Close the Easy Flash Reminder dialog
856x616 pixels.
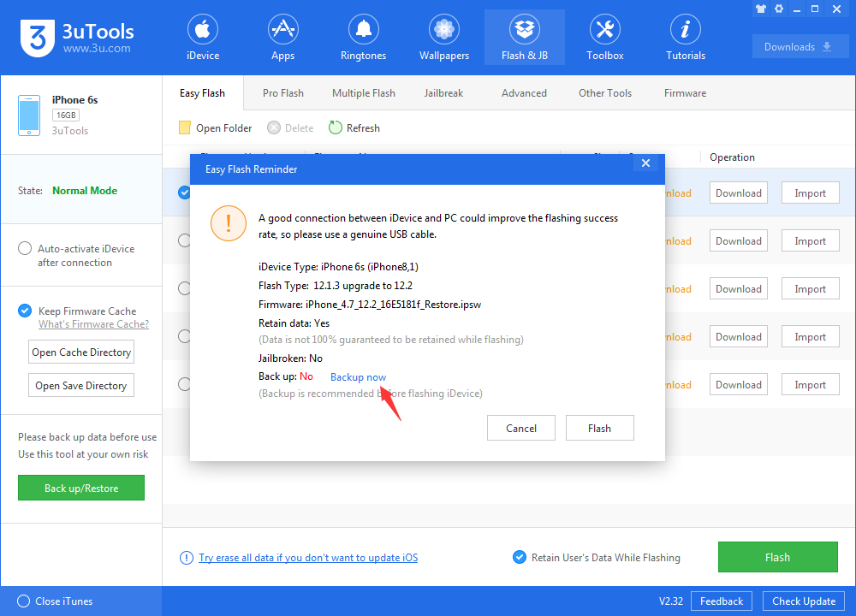645,163
